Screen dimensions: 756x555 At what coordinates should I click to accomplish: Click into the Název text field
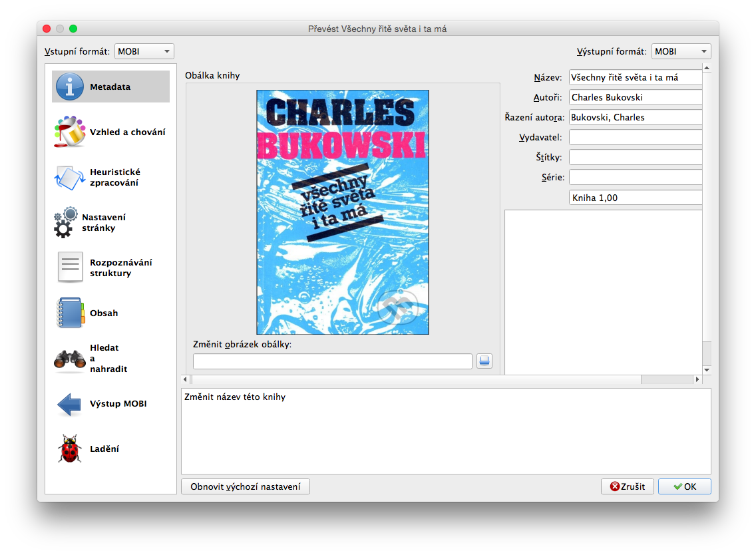pos(636,77)
